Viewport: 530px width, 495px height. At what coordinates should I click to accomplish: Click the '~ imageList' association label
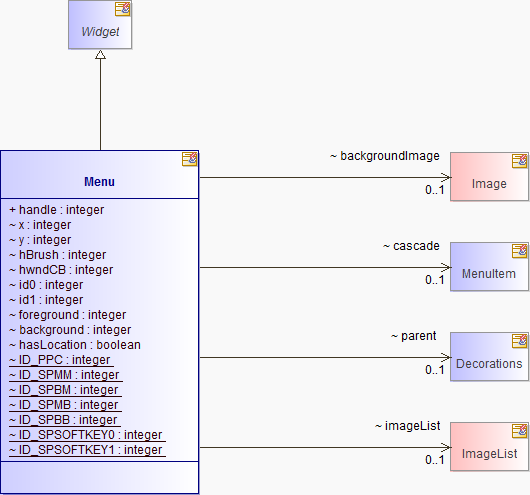407,426
